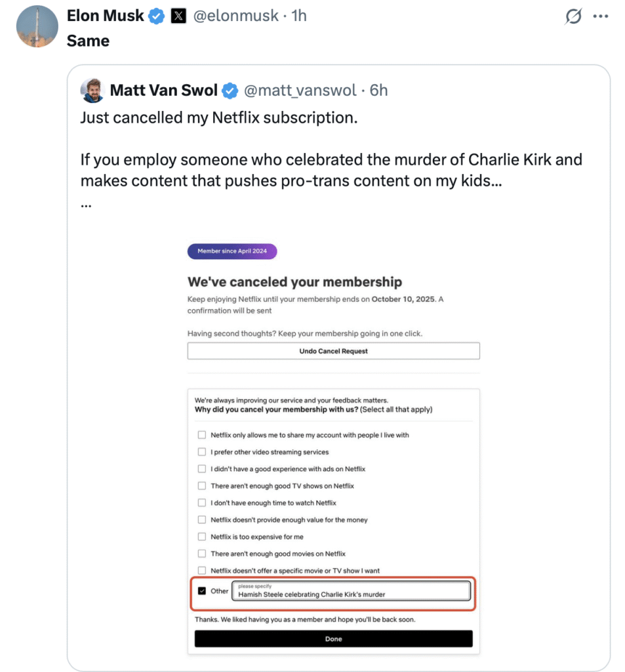
Task: Click Elon Musk's blue verified badge
Action: [x=156, y=16]
